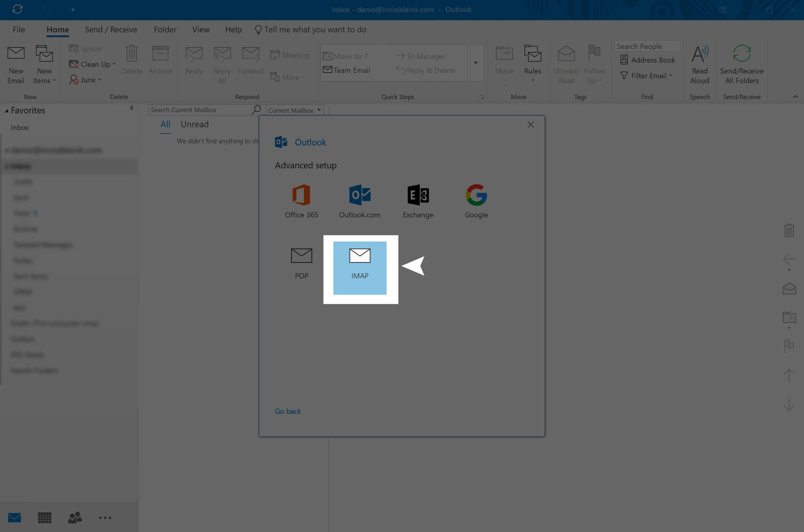Customize the Quick Access Toolbar
Image resolution: width=804 pixels, height=532 pixels.
pos(73,9)
